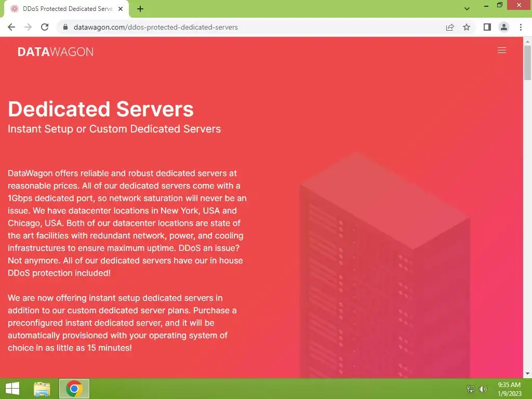532x399 pixels.
Task: Select the DDoS Protected Dedicated Servers tab
Action: [x=66, y=9]
